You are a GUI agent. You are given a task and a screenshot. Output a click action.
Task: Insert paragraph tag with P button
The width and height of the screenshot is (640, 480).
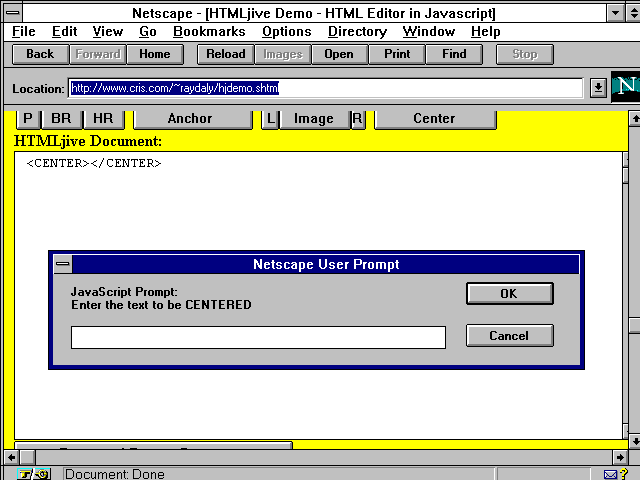(x=28, y=119)
